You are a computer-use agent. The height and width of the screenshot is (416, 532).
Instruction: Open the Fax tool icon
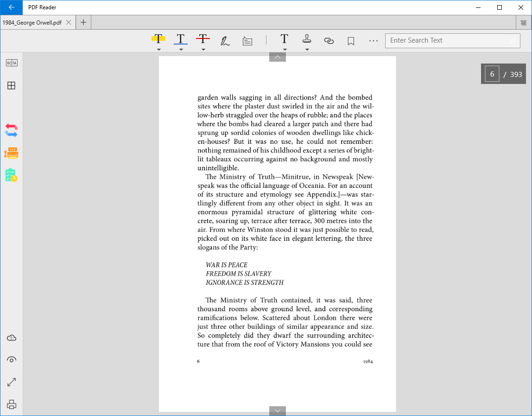[11, 153]
